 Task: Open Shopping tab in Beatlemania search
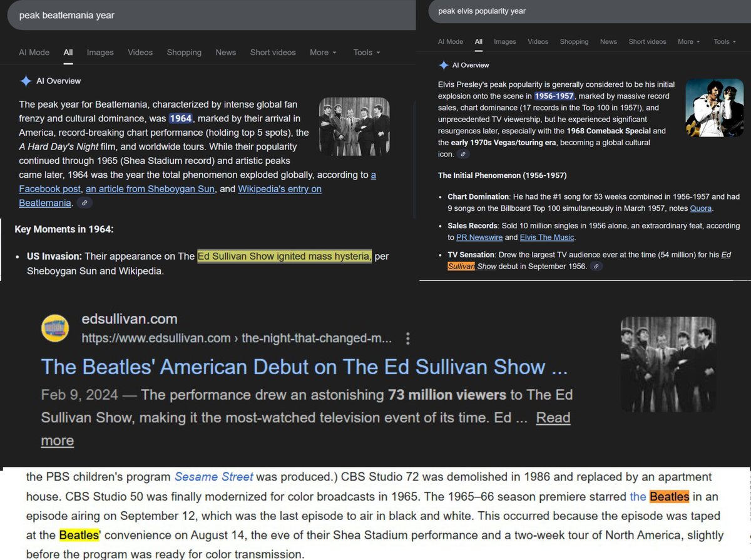tap(184, 53)
